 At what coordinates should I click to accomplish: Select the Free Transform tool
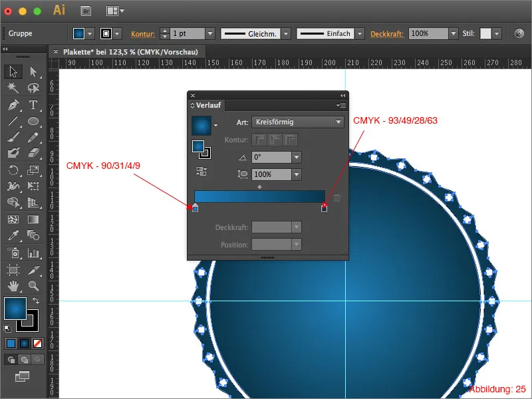point(33,186)
